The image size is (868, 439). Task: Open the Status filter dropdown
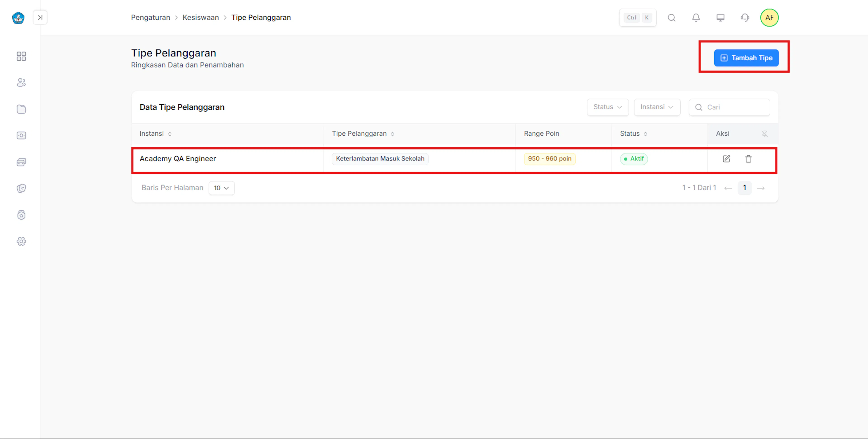click(x=608, y=107)
